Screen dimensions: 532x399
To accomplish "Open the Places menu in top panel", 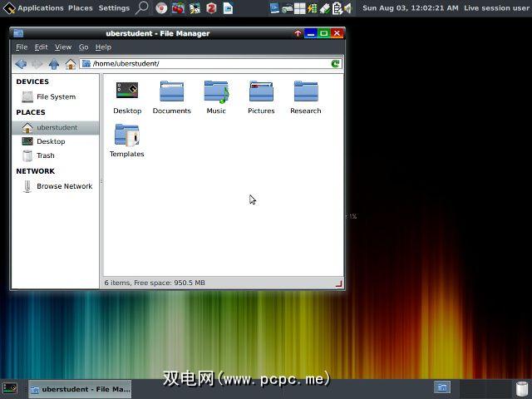I will [x=81, y=7].
